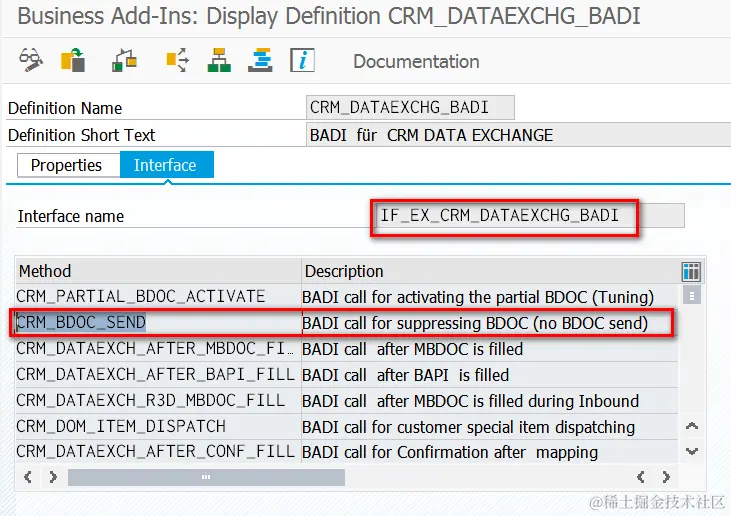Viewport: 731px width, 516px height.
Task: Click description 'after MBDOC is filled during Inbound'
Action: [x=508, y=401]
